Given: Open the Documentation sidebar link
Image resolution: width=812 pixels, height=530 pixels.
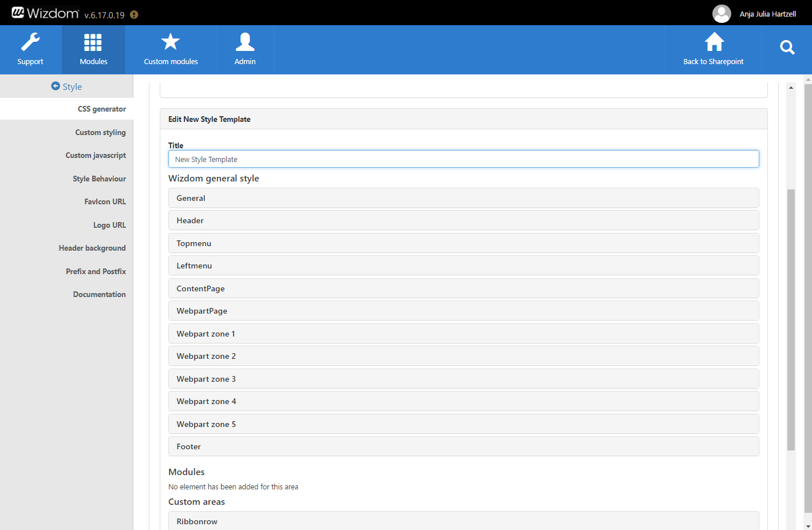Looking at the screenshot, I should [x=99, y=294].
